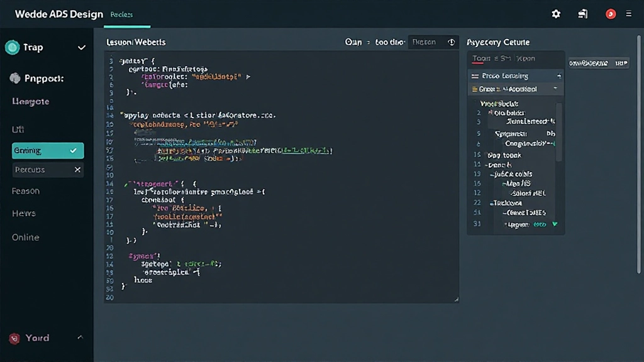
Task: Click the red Yard icon at sidebar bottom
Action: coord(13,337)
